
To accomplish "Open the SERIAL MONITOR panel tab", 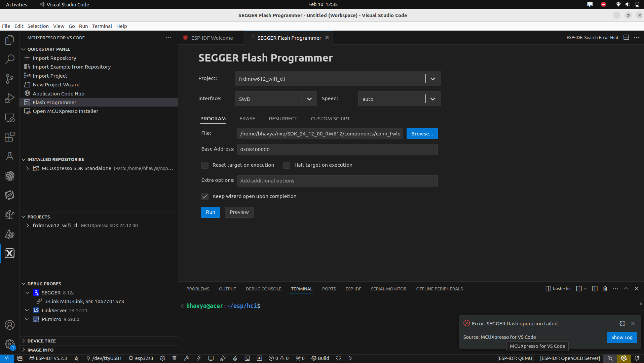I will coord(388,289).
